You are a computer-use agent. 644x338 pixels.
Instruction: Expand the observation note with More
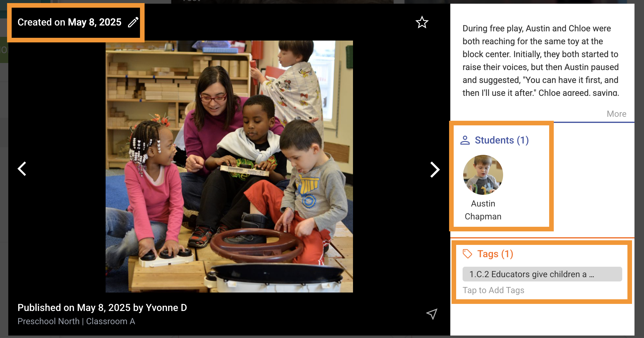pos(616,114)
